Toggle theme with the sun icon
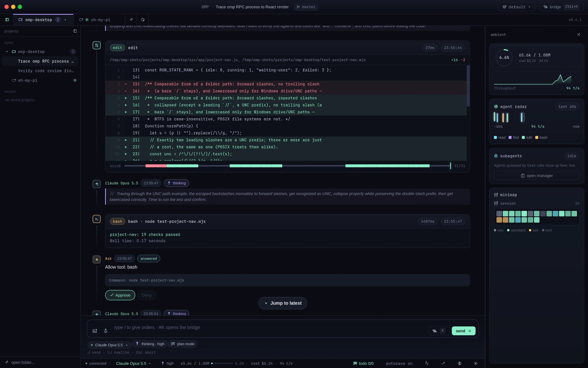 pyautogui.click(x=476, y=363)
